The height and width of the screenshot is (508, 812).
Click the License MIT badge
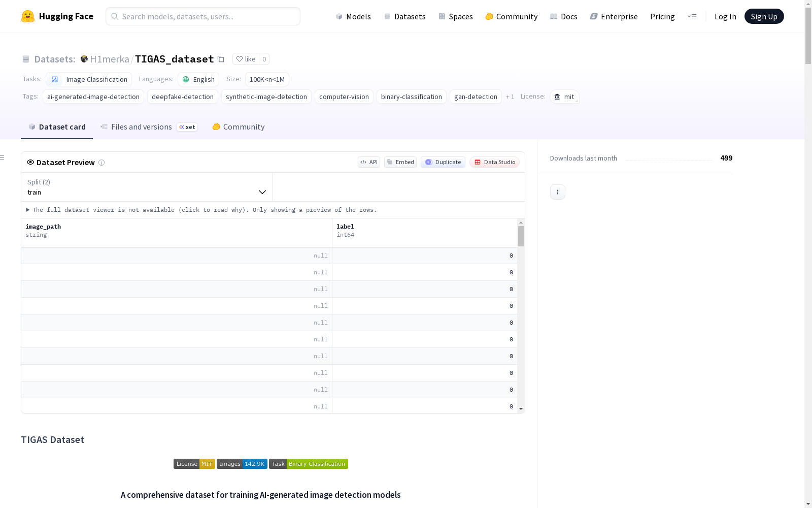tap(194, 464)
